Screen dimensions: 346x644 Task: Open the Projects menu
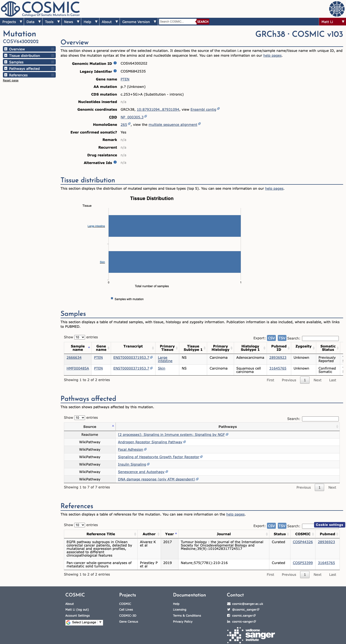click(x=12, y=22)
